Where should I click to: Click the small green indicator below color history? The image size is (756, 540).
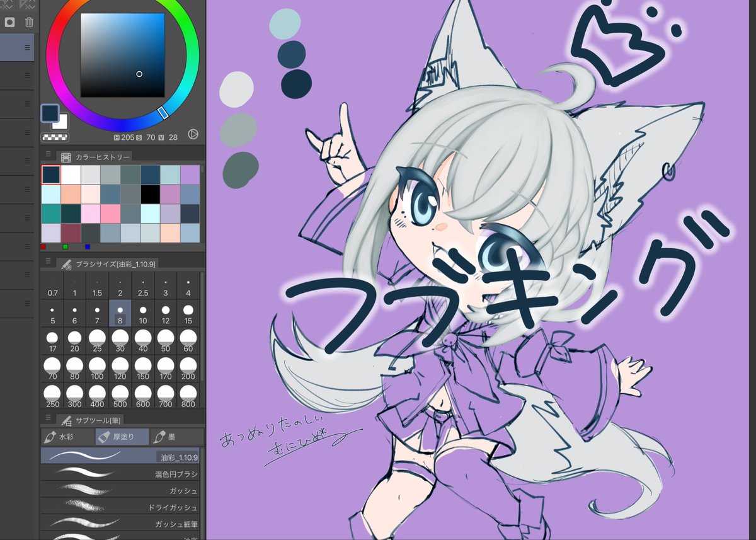tap(65, 246)
